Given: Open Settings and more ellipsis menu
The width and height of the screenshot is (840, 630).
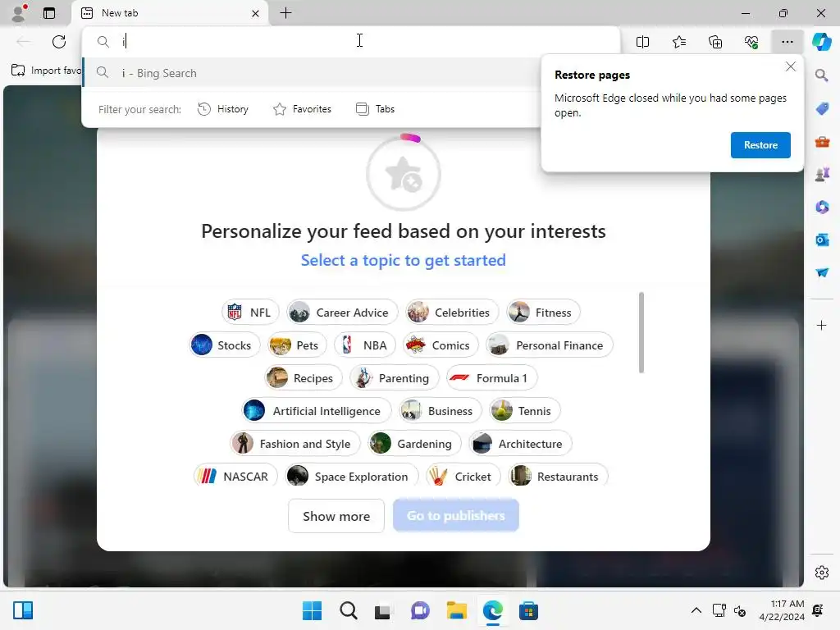Looking at the screenshot, I should [x=787, y=42].
